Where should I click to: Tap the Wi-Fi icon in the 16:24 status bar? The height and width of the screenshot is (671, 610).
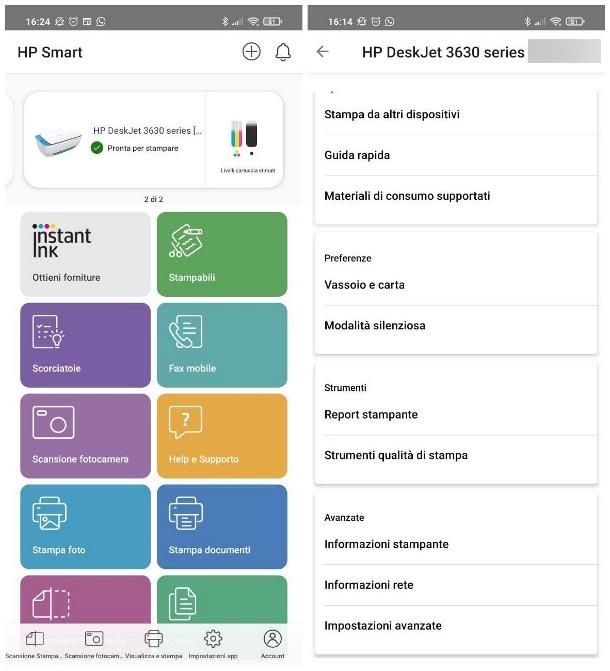253,21
